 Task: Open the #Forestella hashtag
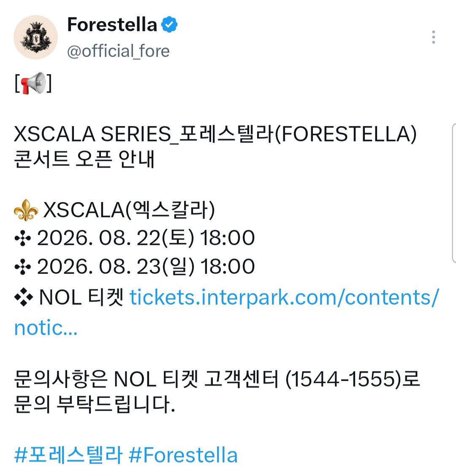(183, 455)
